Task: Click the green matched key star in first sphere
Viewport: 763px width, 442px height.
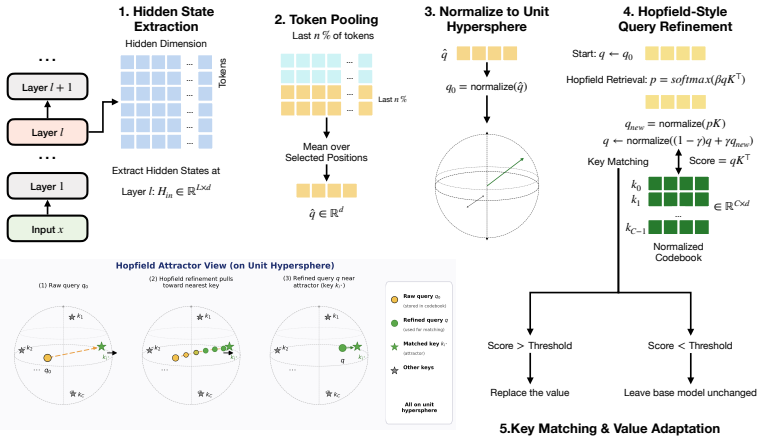Action: pos(101,347)
